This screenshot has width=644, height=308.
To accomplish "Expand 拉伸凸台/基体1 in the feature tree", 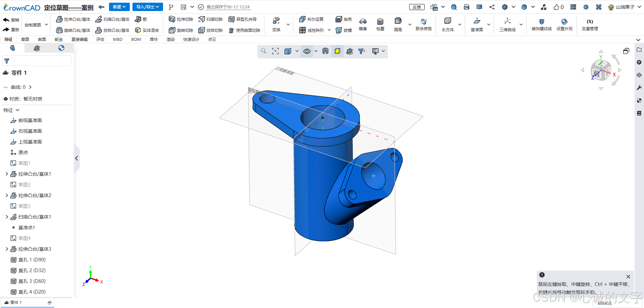I will tap(7, 174).
